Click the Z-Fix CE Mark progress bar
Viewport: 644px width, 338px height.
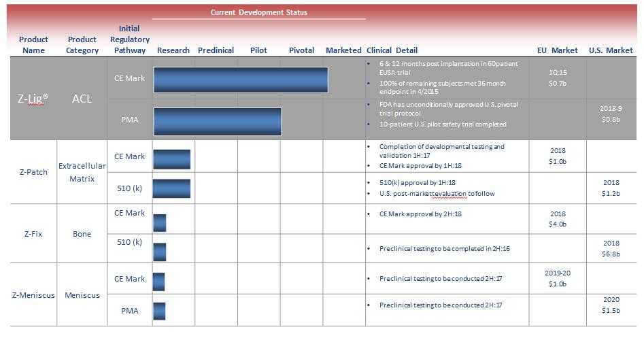159,222
